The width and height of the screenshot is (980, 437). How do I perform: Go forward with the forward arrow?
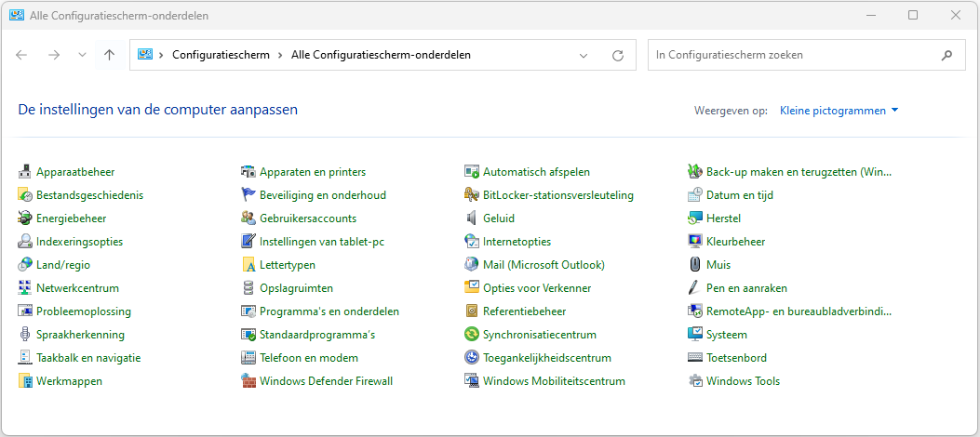[54, 55]
